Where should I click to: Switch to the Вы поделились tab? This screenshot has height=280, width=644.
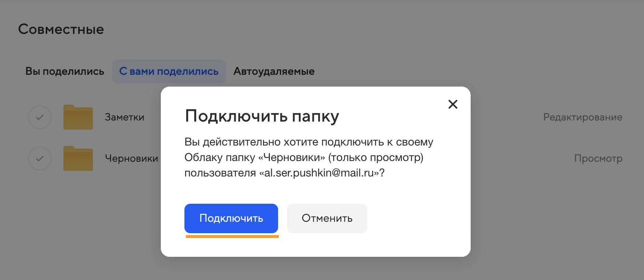(65, 71)
